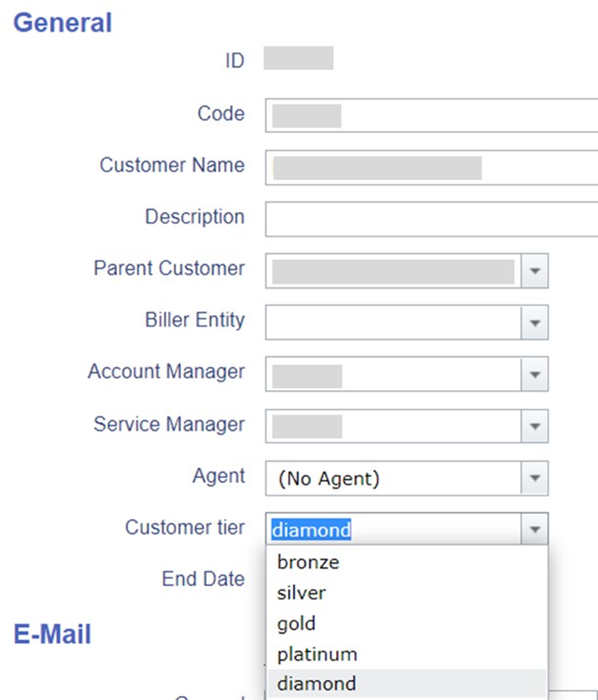Expand the Service Manager dropdown arrow
The image size is (598, 700).
pyautogui.click(x=535, y=426)
